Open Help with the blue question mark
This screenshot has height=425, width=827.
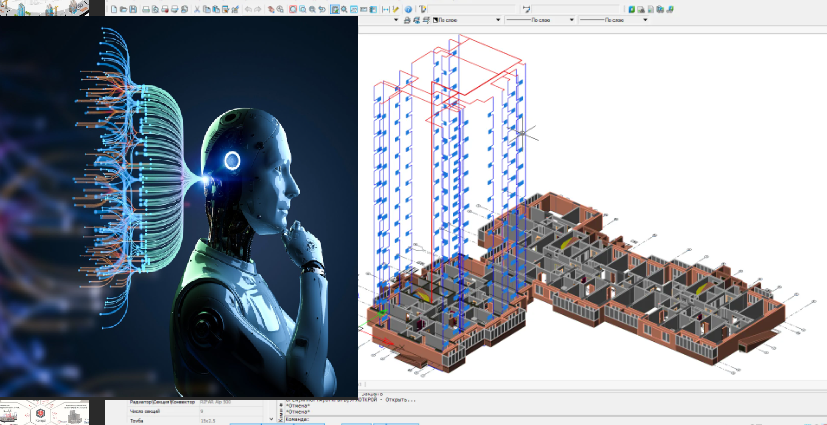click(408, 9)
